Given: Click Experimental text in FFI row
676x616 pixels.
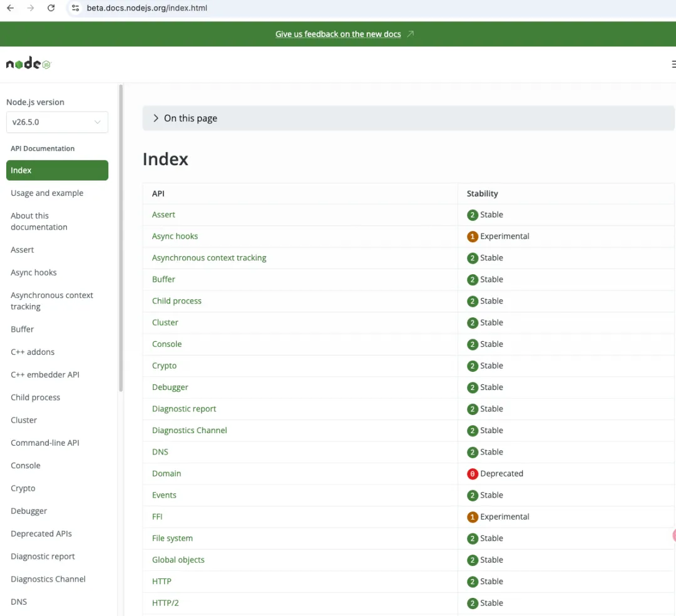Looking at the screenshot, I should click(x=504, y=516).
